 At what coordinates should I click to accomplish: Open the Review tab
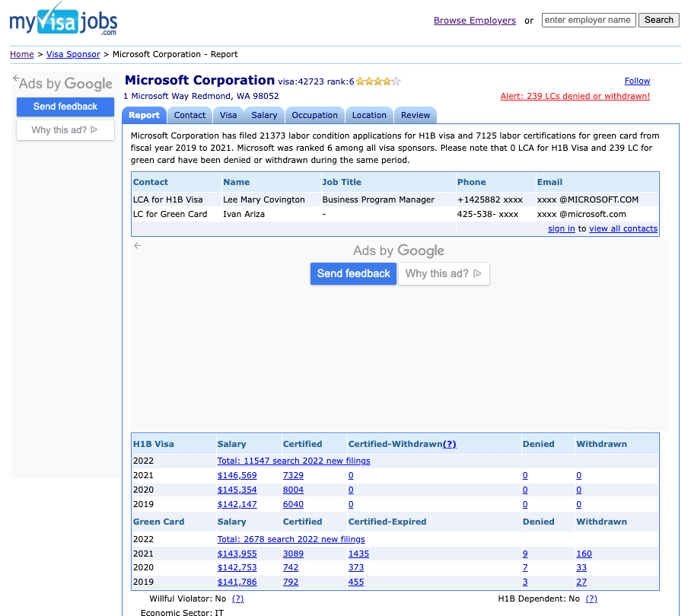click(x=415, y=115)
